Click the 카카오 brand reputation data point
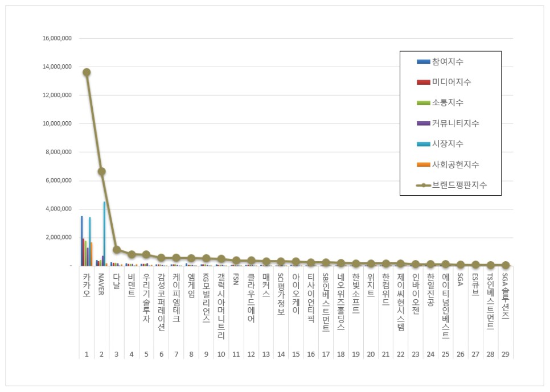Screen dimensions: 550x392 [x=87, y=73]
